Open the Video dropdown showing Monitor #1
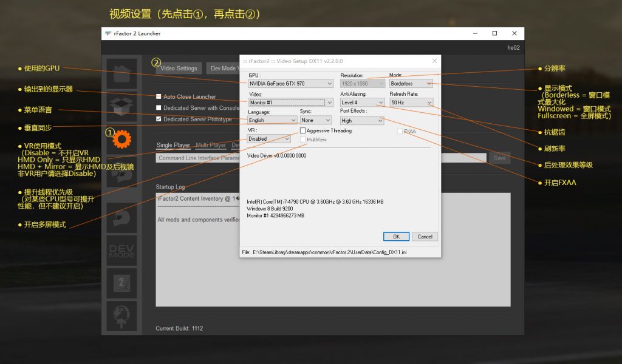 [291, 102]
